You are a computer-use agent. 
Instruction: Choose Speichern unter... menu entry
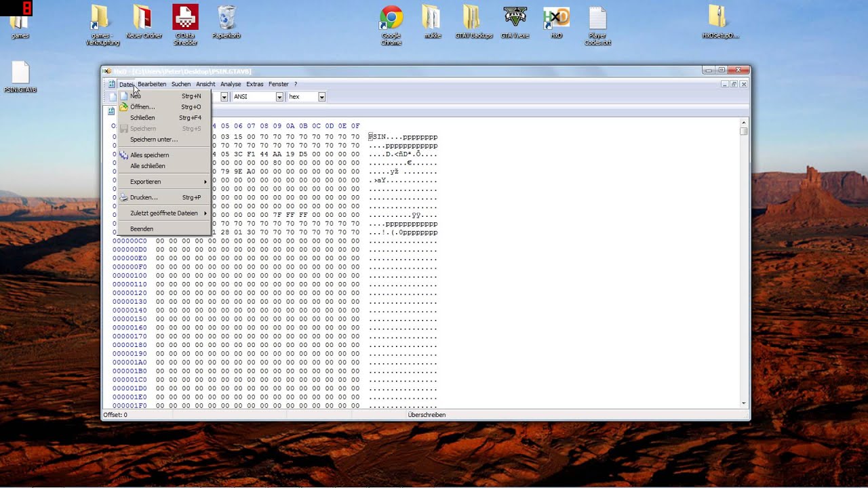(x=163, y=139)
